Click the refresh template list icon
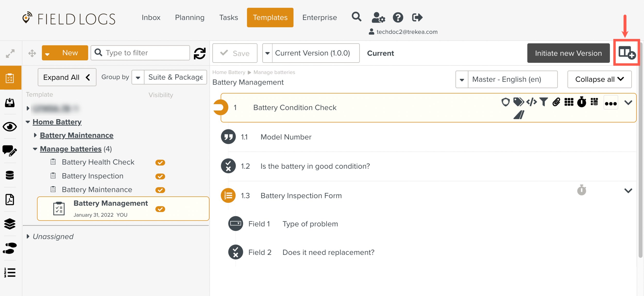This screenshot has height=296, width=644. coord(200,53)
